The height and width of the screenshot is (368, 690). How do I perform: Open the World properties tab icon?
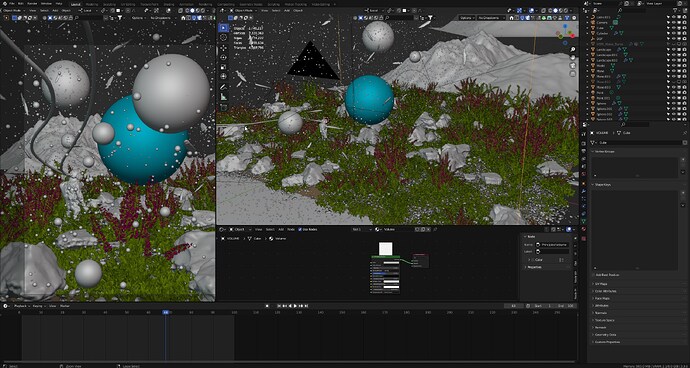[x=584, y=174]
